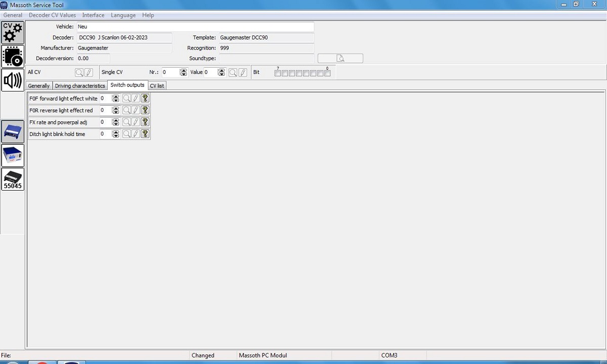Toggle bit 0 checkbox
This screenshot has width=607, height=364.
tap(327, 73)
